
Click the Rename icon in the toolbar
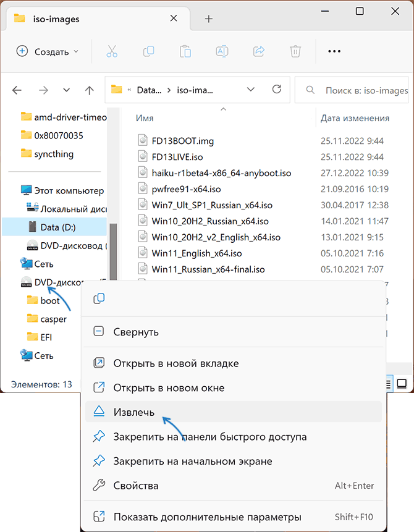(222, 51)
